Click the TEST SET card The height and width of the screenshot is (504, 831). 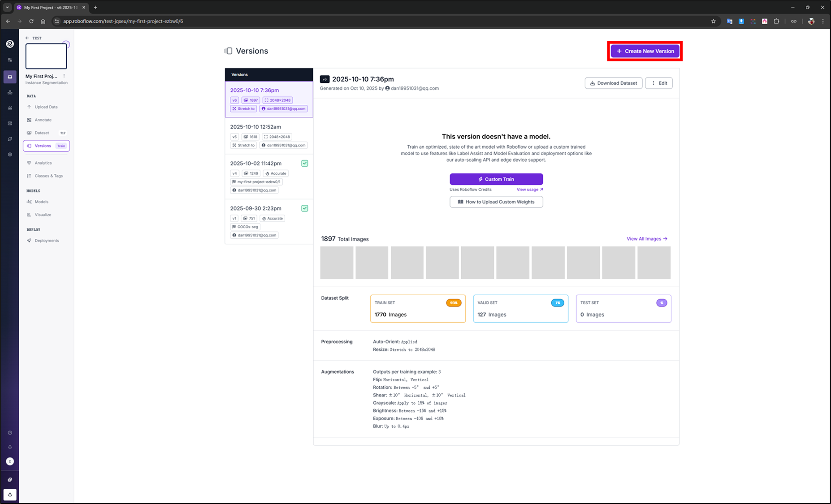[x=623, y=309]
